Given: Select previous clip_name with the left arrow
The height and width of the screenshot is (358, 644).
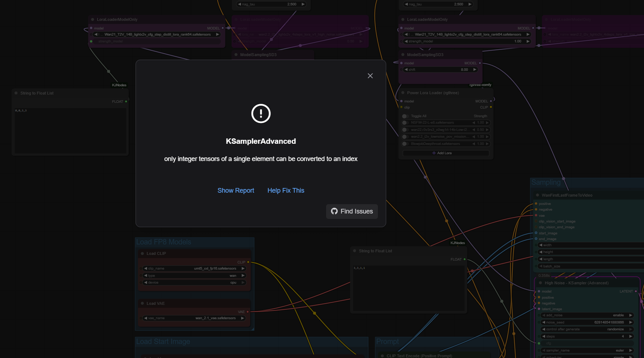Looking at the screenshot, I should point(146,268).
